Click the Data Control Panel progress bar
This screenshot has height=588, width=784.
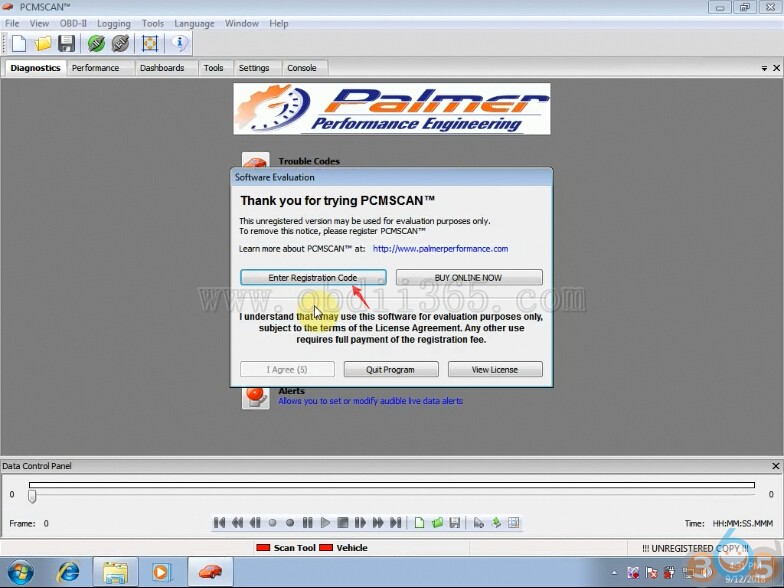392,485
